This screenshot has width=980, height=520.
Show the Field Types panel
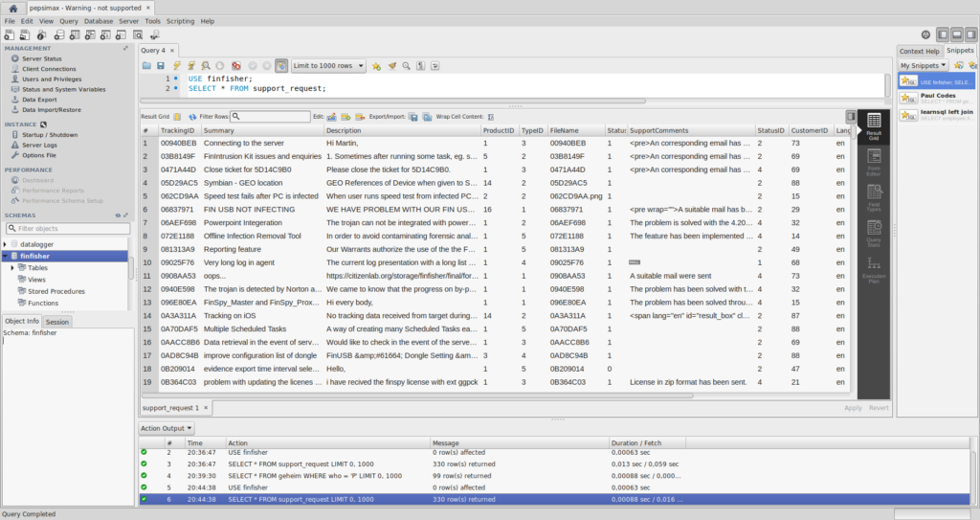[873, 199]
